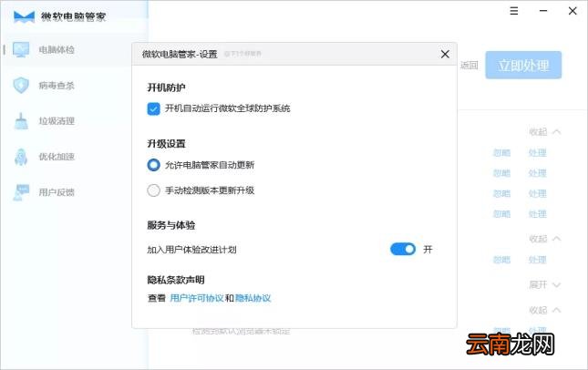Viewport: 588px width, 370px height.
Task: Open the 优化加速 rocket section
Action: (57, 157)
